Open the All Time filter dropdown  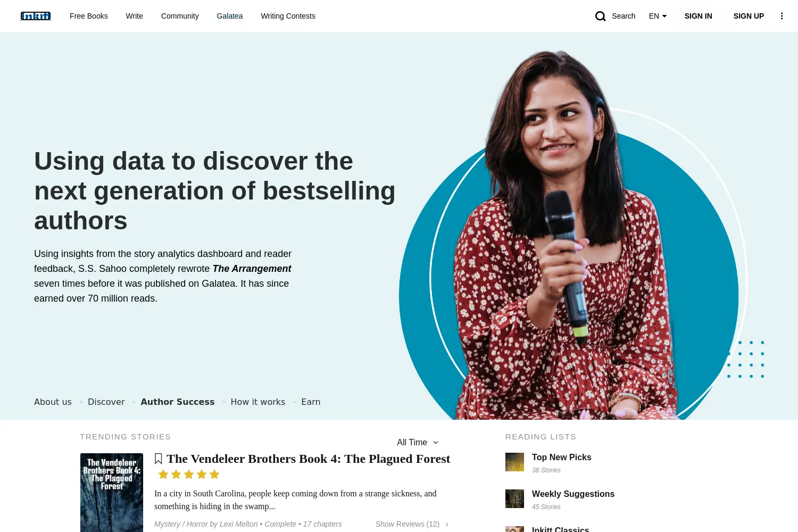tap(418, 442)
